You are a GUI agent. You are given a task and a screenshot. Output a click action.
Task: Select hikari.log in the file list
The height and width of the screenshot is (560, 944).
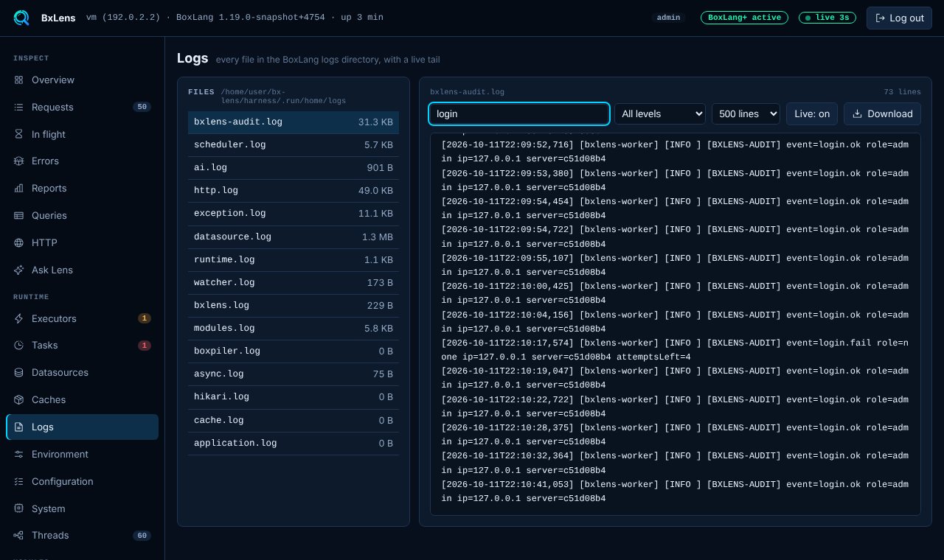[x=294, y=396]
